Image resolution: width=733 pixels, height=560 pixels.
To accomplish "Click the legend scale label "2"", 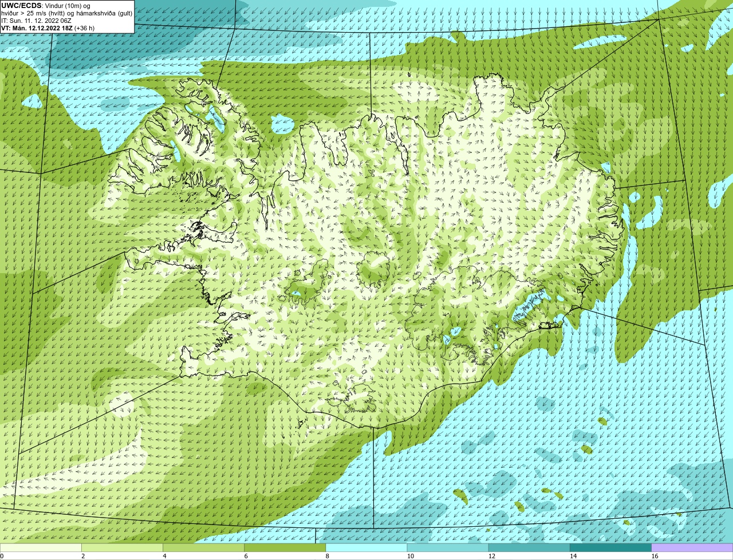I will point(83,556).
